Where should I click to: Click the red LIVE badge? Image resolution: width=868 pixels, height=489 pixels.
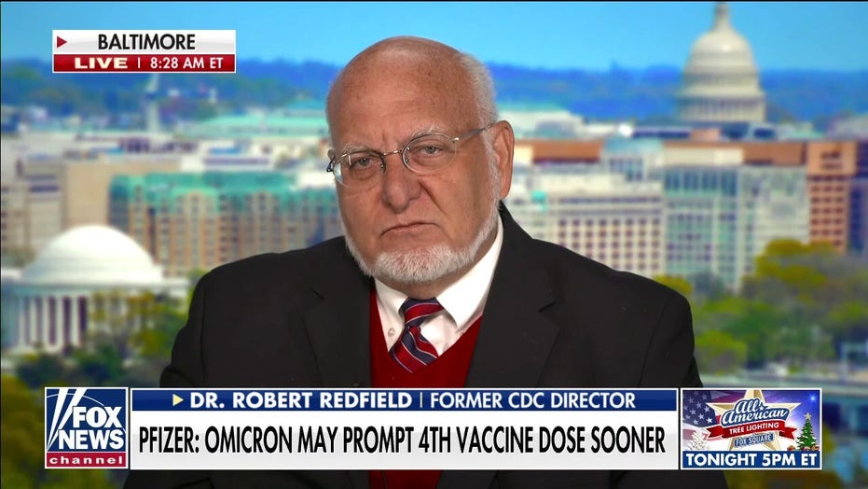point(101,63)
